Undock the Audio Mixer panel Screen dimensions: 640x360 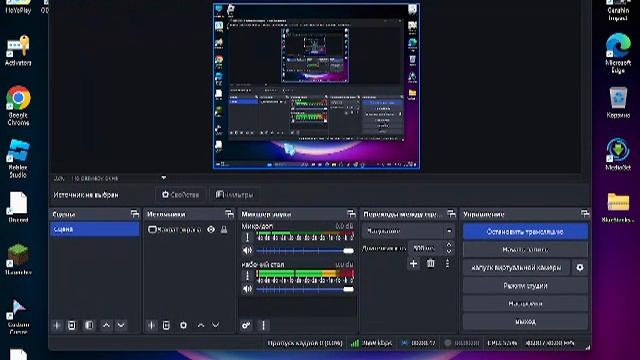[351, 213]
